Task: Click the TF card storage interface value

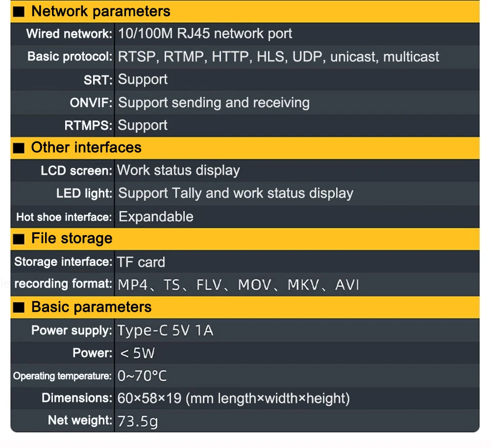Action: coord(141,262)
